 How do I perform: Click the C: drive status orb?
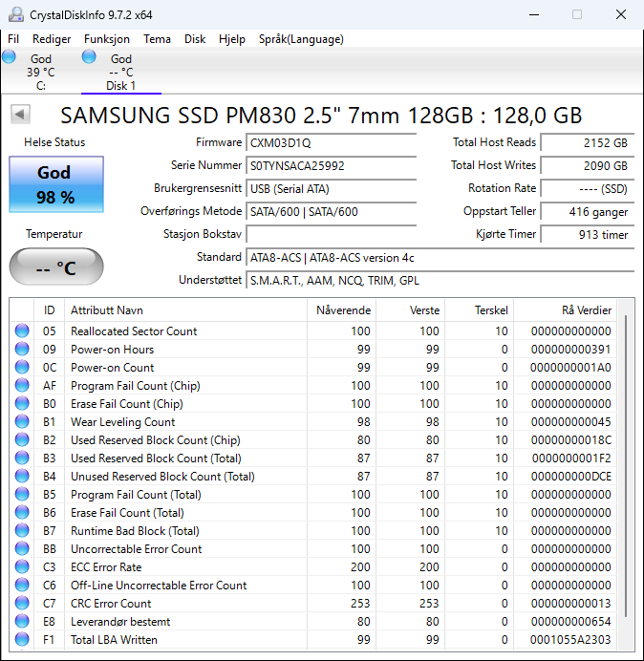click(9, 56)
